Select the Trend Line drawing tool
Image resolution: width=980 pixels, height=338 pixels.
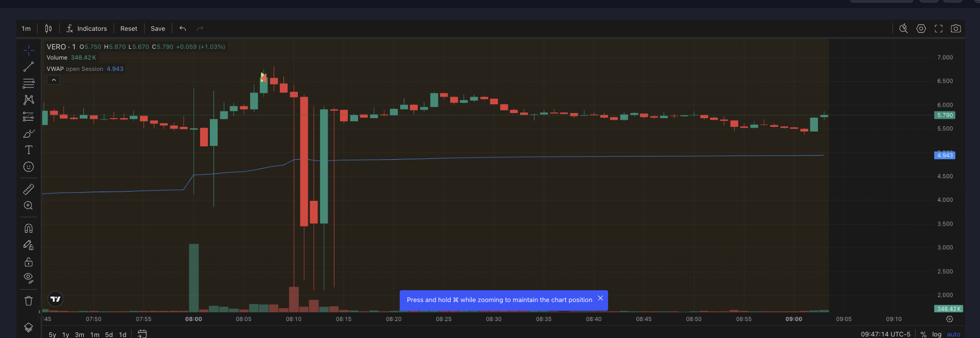tap(28, 67)
